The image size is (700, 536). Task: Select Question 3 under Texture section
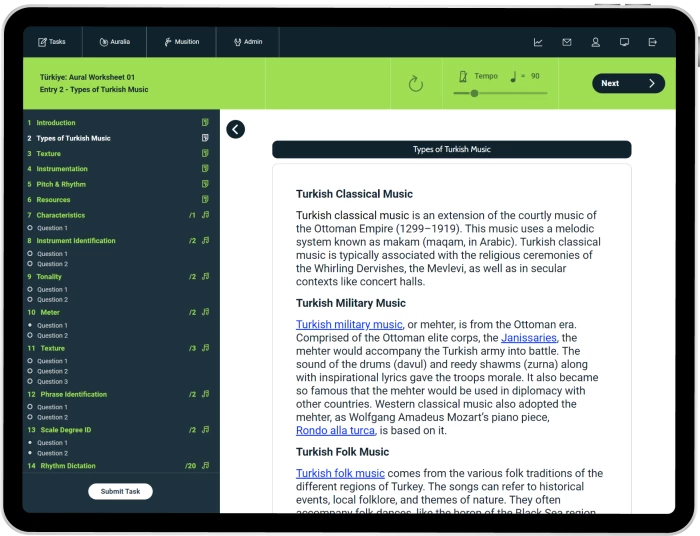[x=52, y=382]
